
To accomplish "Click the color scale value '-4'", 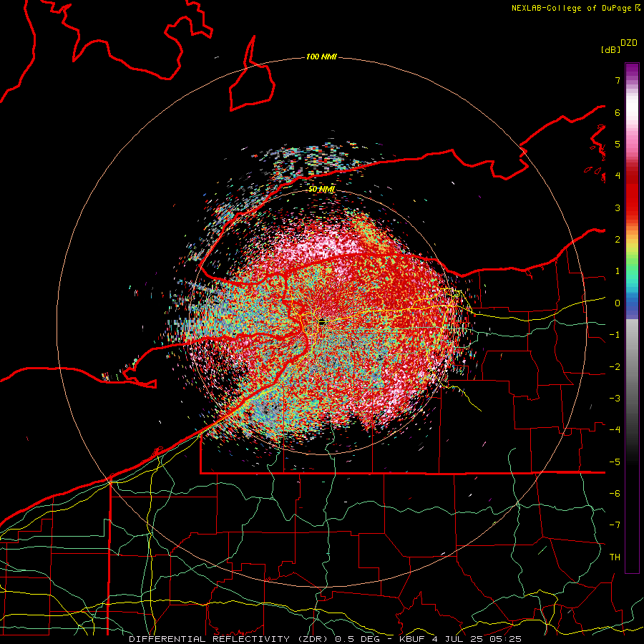I will tap(615, 430).
